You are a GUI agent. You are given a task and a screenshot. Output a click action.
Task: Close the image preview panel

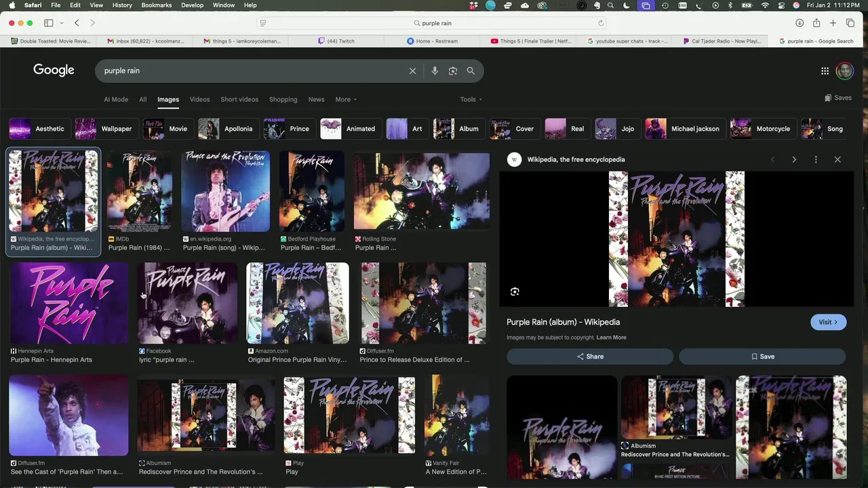837,159
